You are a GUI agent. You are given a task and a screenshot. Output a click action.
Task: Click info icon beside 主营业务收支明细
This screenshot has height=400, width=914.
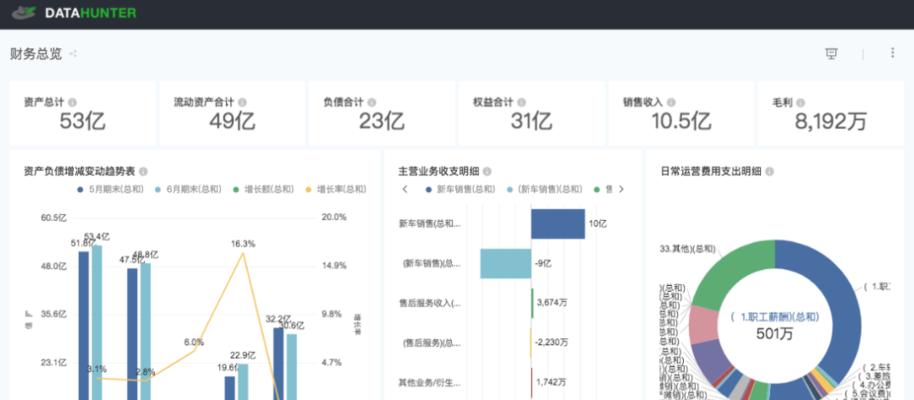pyautogui.click(x=487, y=171)
